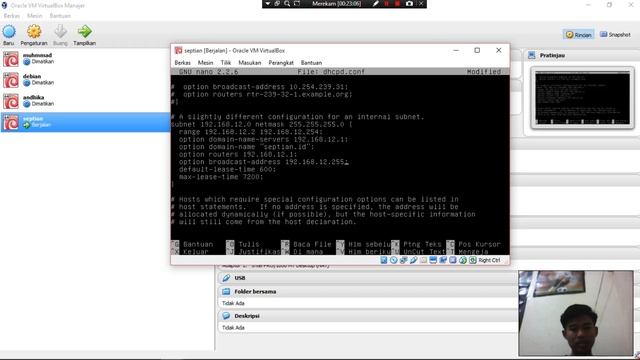Select the andhika virtual machine
This screenshot has width=640, height=360.
coord(85,101)
